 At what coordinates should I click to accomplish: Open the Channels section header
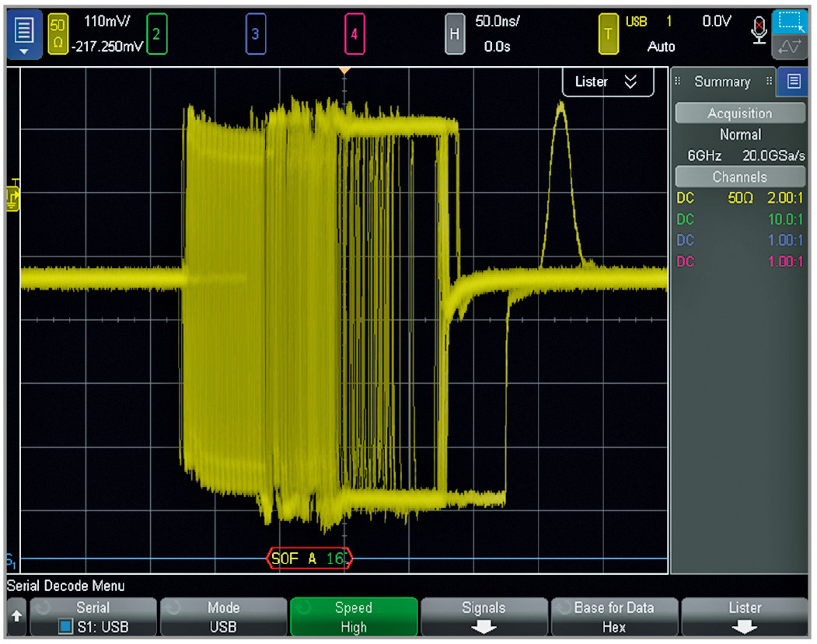tap(740, 177)
